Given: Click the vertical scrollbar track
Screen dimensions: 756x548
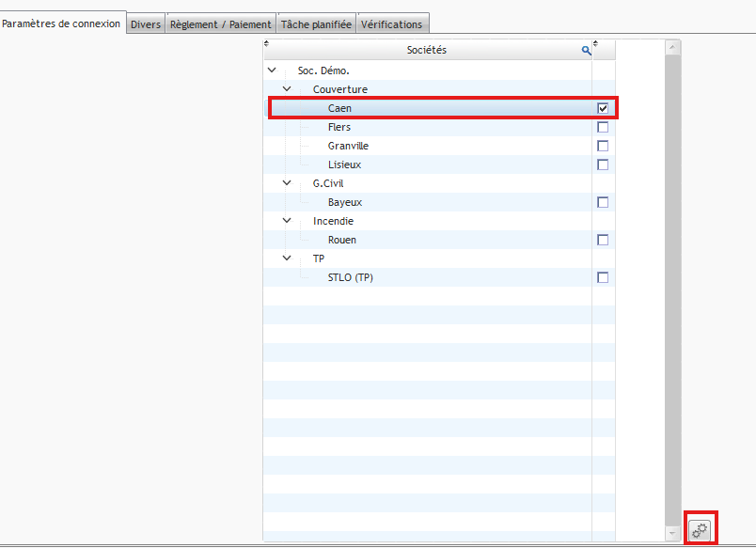Looking at the screenshot, I should [x=672, y=282].
